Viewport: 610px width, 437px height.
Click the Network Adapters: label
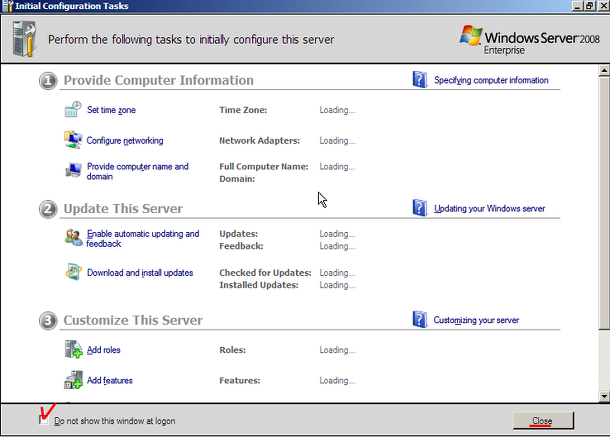point(259,141)
